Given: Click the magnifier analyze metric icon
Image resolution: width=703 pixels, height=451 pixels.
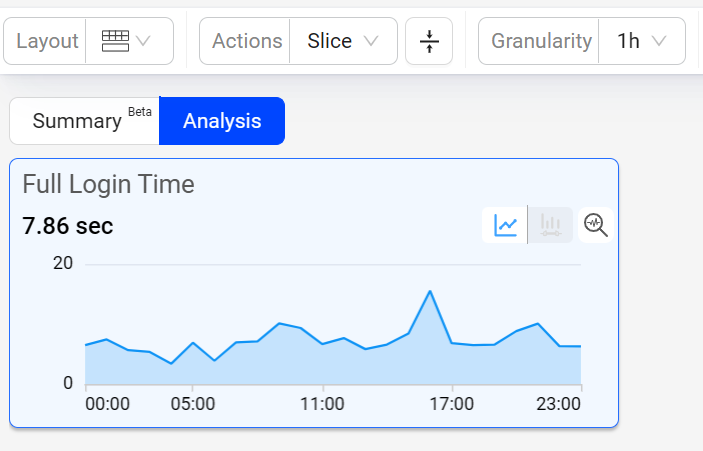Looking at the screenshot, I should (596, 225).
